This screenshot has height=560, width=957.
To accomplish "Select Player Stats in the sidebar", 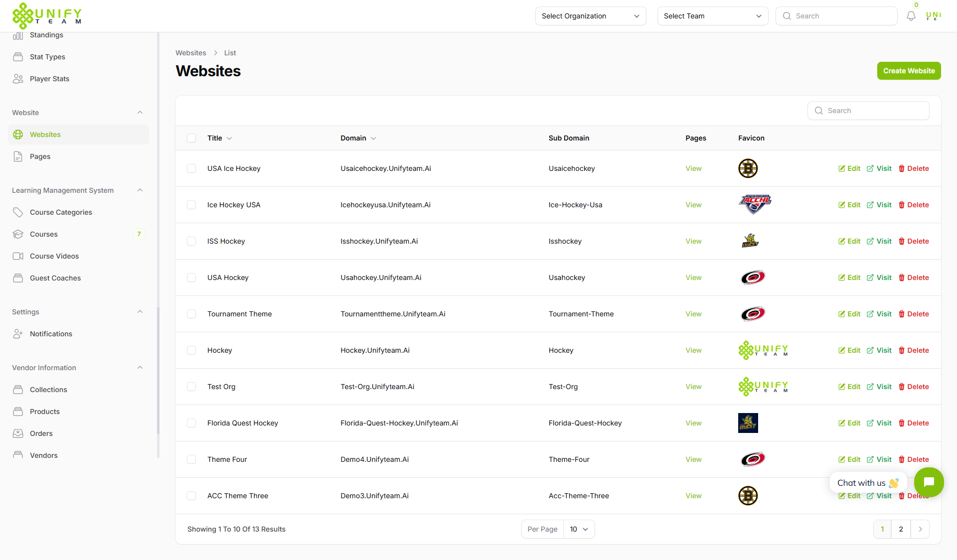I will (x=49, y=78).
